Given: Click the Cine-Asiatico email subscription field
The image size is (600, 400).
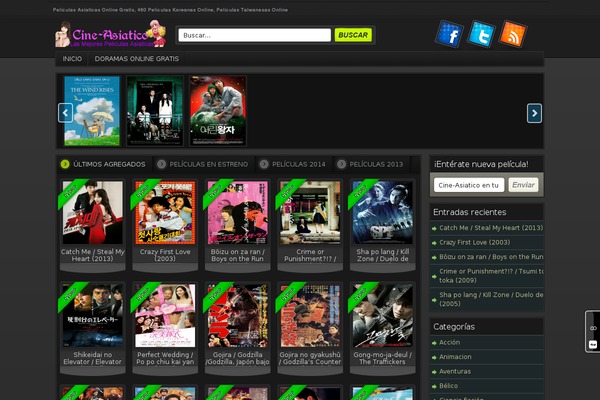Looking at the screenshot, I should tap(469, 185).
